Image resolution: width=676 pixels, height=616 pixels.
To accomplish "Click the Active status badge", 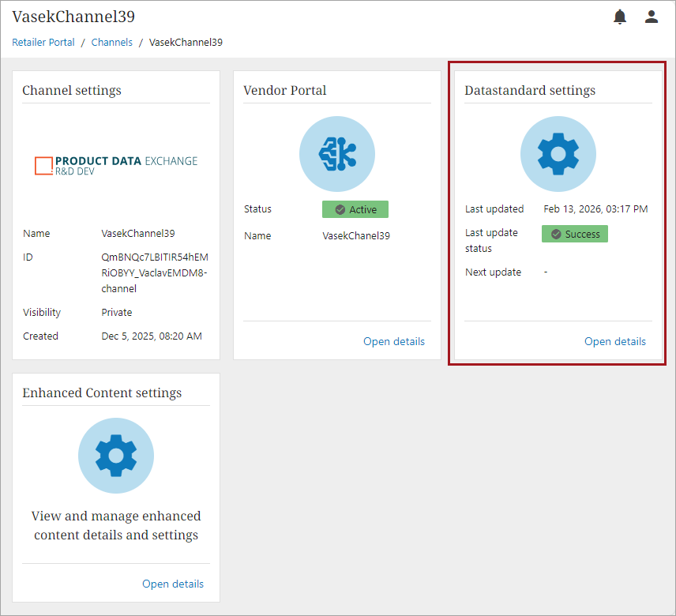I will click(355, 210).
